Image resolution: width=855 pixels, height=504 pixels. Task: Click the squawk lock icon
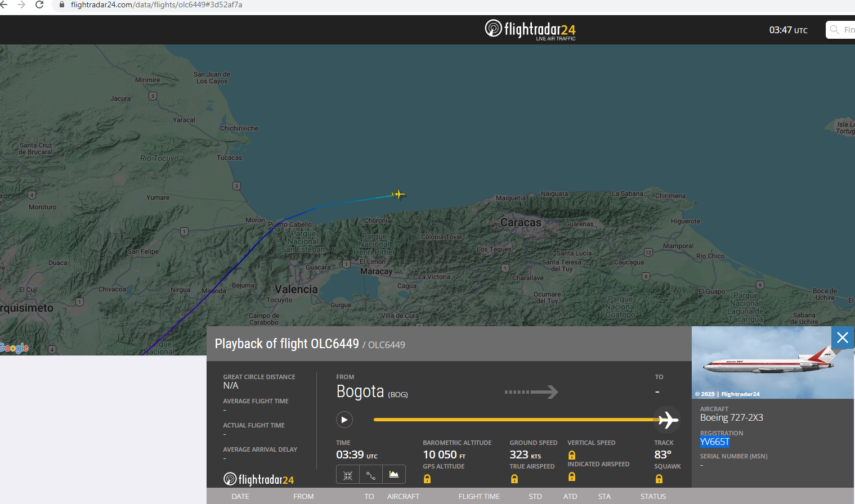(659, 479)
